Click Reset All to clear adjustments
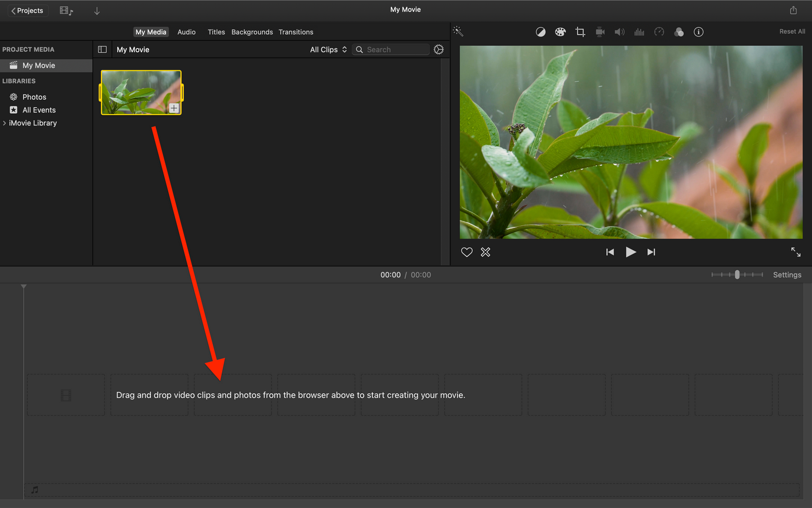This screenshot has width=812, height=508. (792, 31)
